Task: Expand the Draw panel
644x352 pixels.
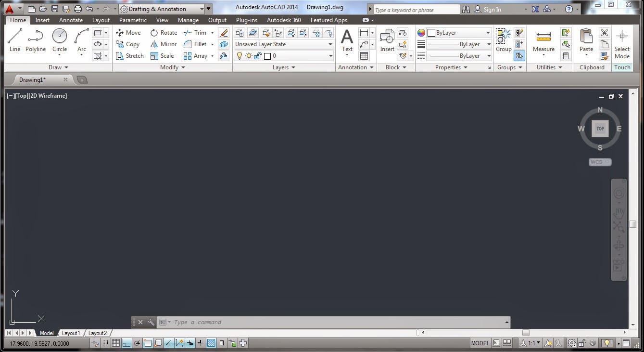Action: click(58, 67)
